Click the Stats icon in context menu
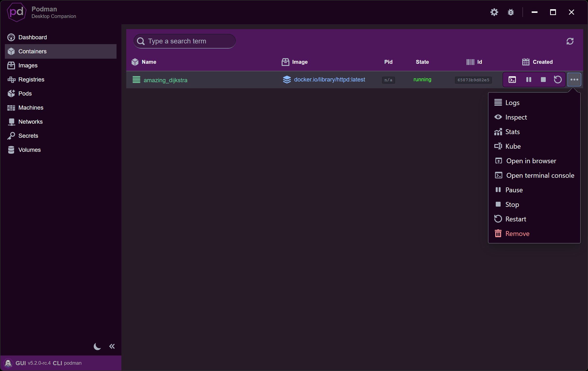Viewport: 588px width, 371px height. (x=498, y=131)
